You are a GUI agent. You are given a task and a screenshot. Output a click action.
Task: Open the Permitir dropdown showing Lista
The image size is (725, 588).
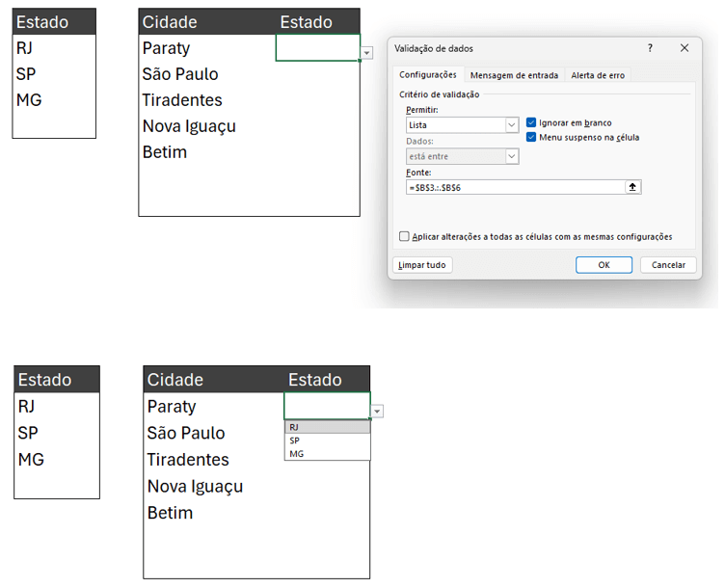coord(463,125)
